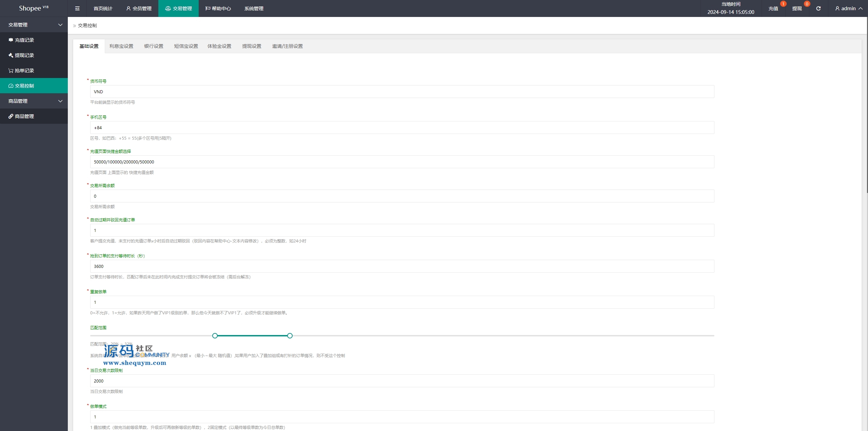Click the 当日交易次数限制 input field

tap(402, 381)
